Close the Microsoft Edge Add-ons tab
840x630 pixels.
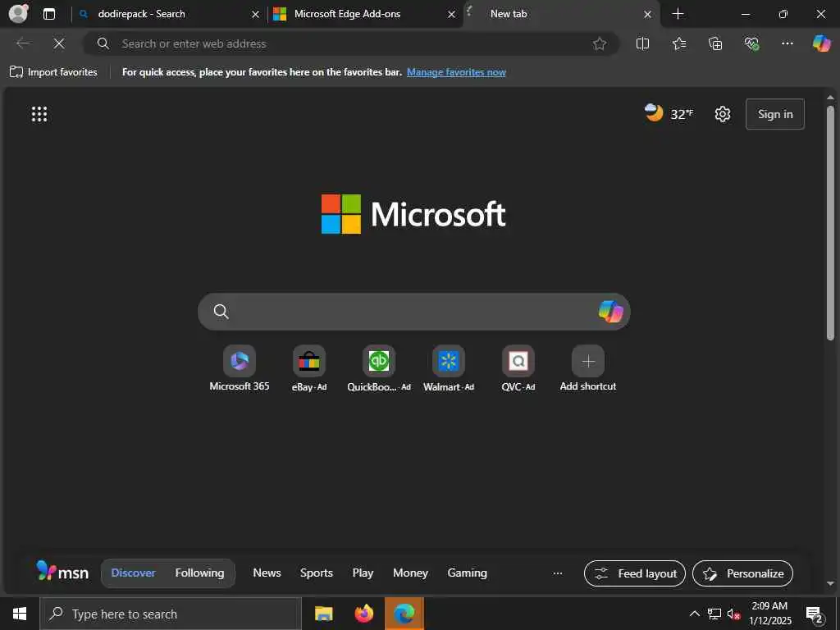coord(452,15)
